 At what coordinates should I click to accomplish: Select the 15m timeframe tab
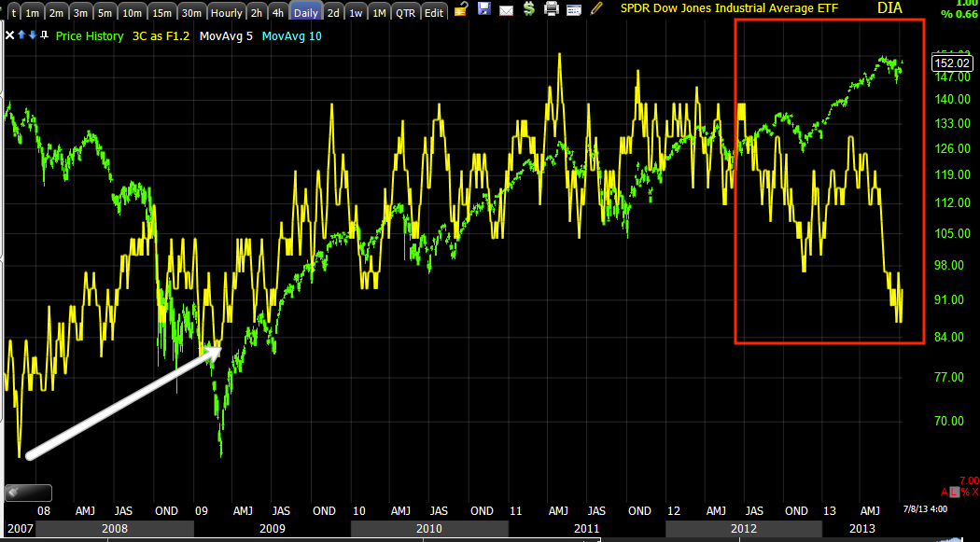click(161, 12)
